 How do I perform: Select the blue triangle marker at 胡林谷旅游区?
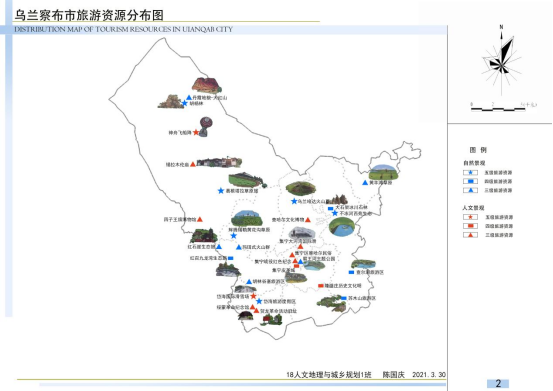click(249, 282)
